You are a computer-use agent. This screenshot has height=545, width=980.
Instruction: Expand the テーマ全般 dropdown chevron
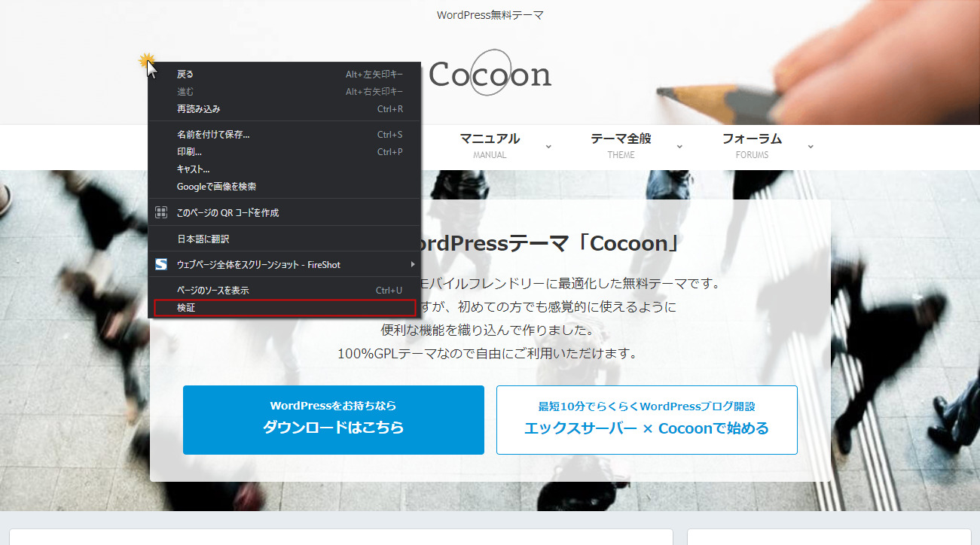[679, 147]
